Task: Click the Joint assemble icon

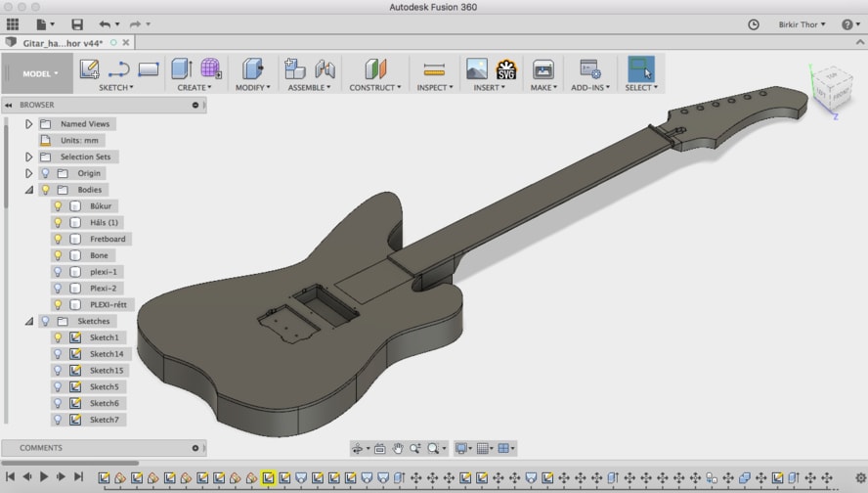Action: [325, 69]
